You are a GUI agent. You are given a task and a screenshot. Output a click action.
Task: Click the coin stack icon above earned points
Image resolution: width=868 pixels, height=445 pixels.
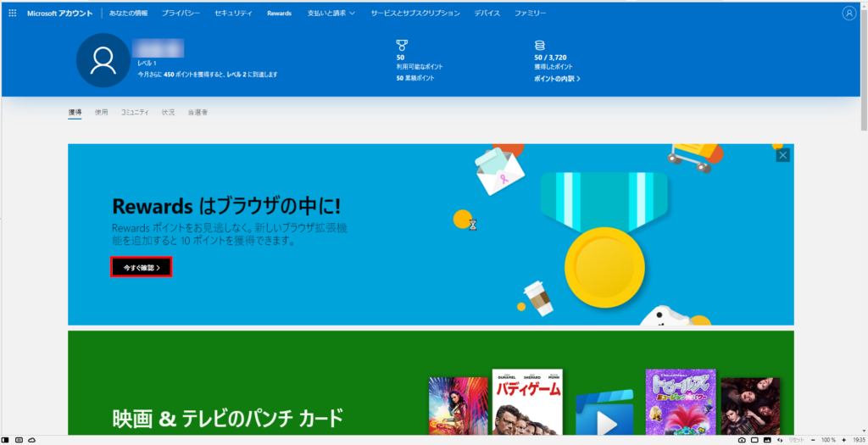click(539, 46)
